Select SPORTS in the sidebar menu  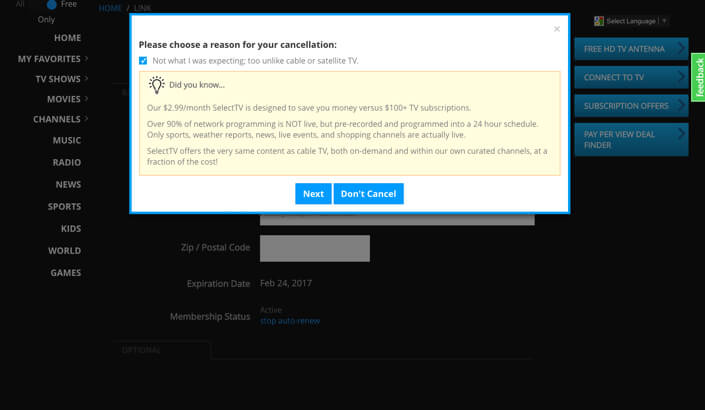[x=64, y=207]
